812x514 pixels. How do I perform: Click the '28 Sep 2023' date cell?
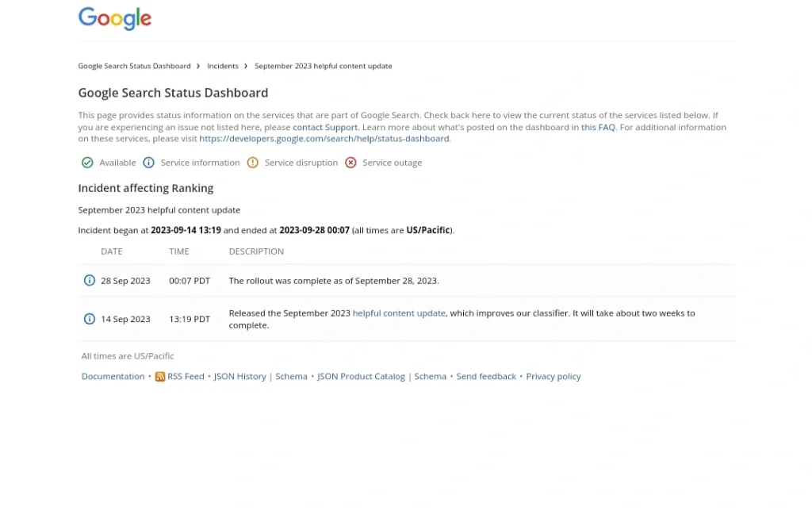[x=125, y=281]
